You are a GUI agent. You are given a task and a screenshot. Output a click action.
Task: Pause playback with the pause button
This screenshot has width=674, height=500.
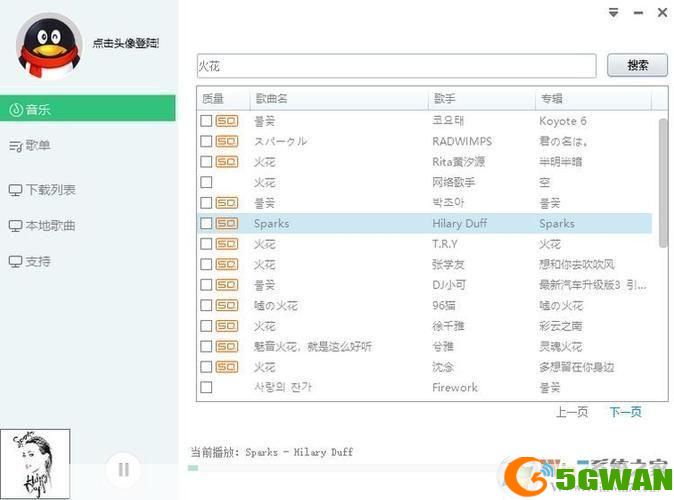point(123,469)
